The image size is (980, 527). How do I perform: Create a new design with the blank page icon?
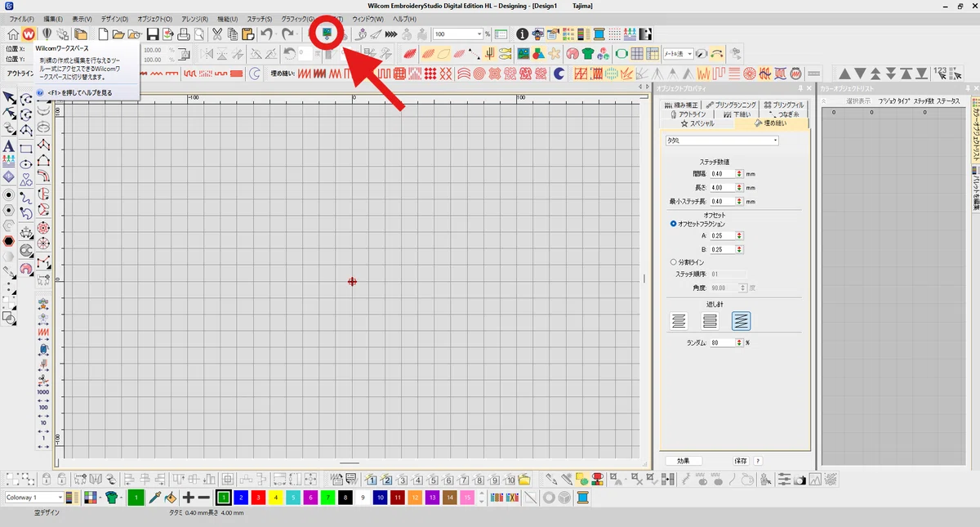tap(103, 34)
